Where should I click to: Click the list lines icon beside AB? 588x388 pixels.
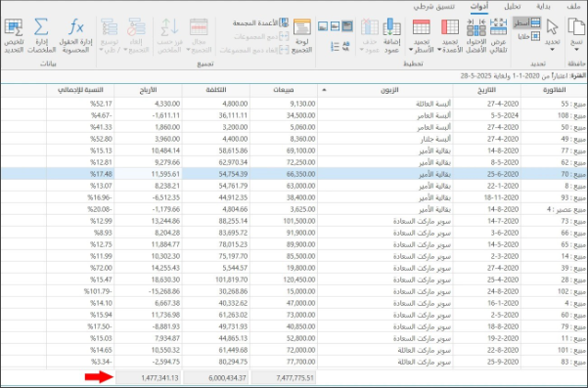pos(335,47)
